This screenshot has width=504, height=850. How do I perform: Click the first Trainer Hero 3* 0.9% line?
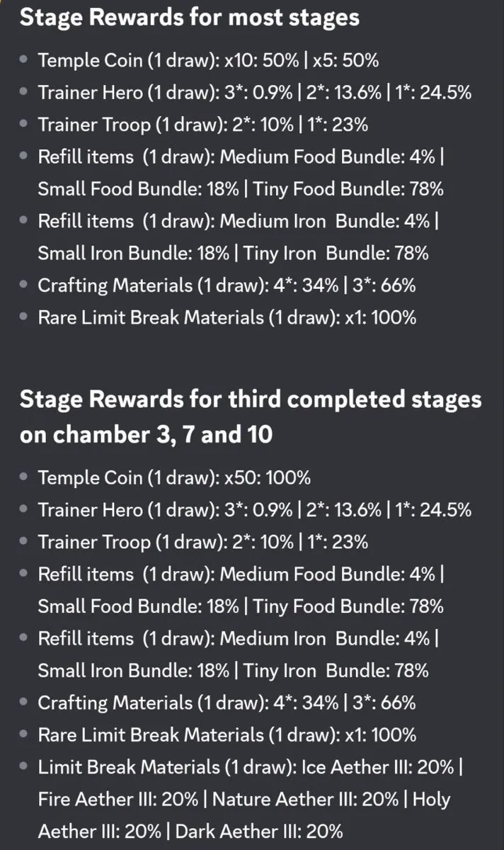coord(255,92)
